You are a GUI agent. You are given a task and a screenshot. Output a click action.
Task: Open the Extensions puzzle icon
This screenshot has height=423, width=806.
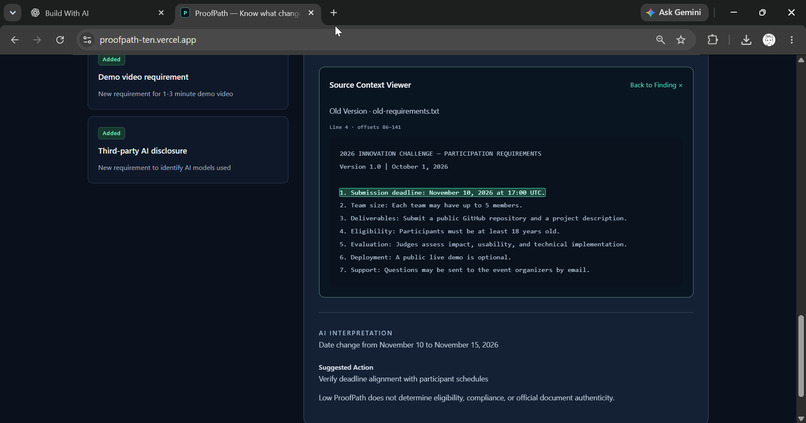pyautogui.click(x=712, y=40)
